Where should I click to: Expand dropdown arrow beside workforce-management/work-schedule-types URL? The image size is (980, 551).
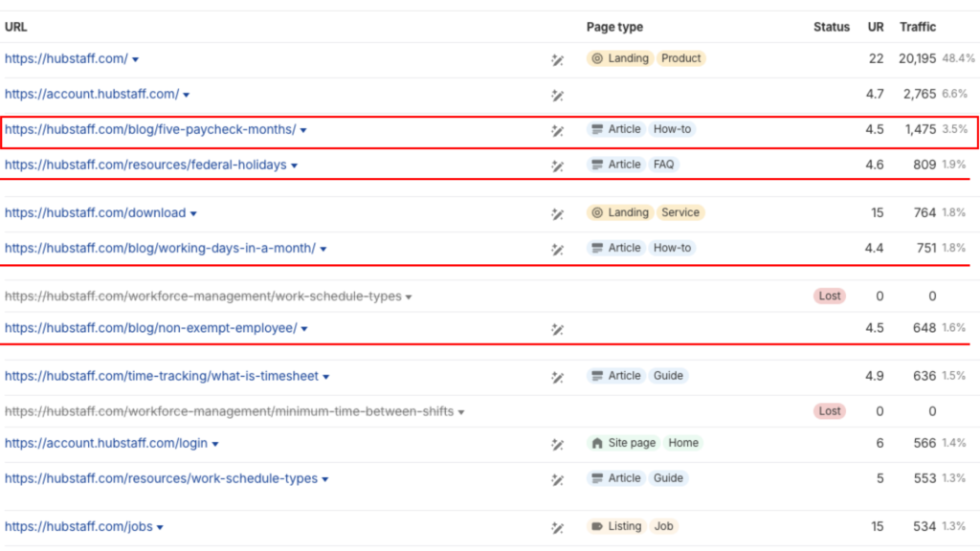point(409,298)
